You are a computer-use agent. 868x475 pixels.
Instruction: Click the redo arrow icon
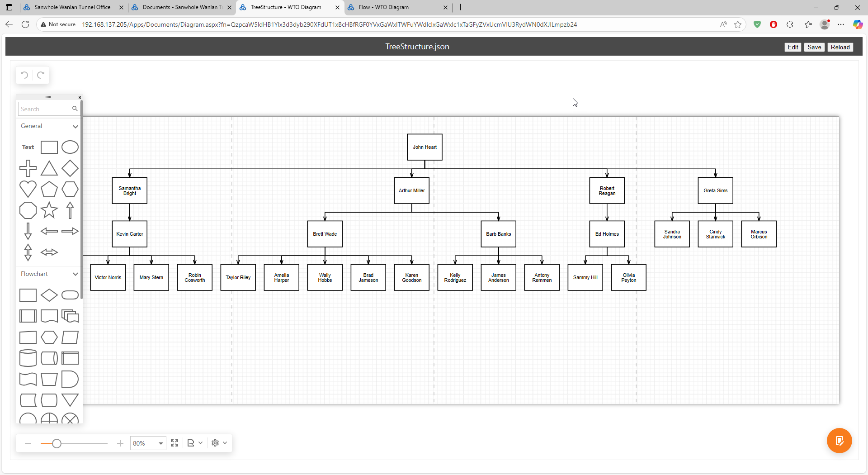pos(41,75)
